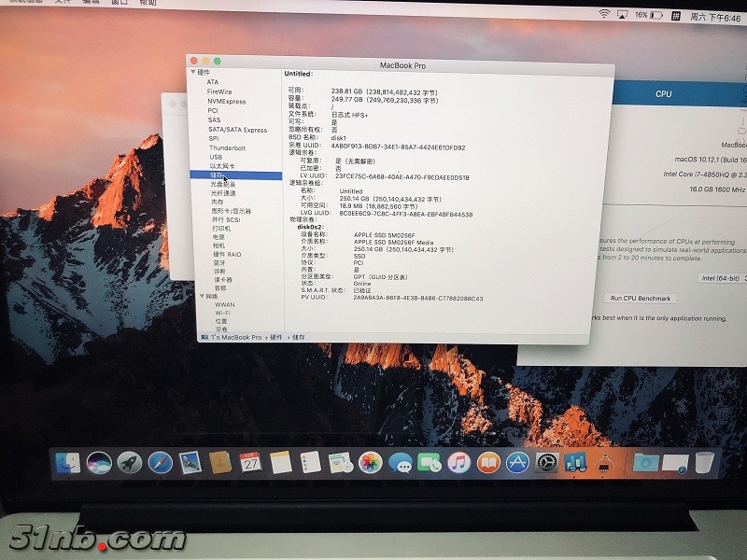Select 光盘刻录 in sidebar
The image size is (747, 560).
click(x=223, y=184)
